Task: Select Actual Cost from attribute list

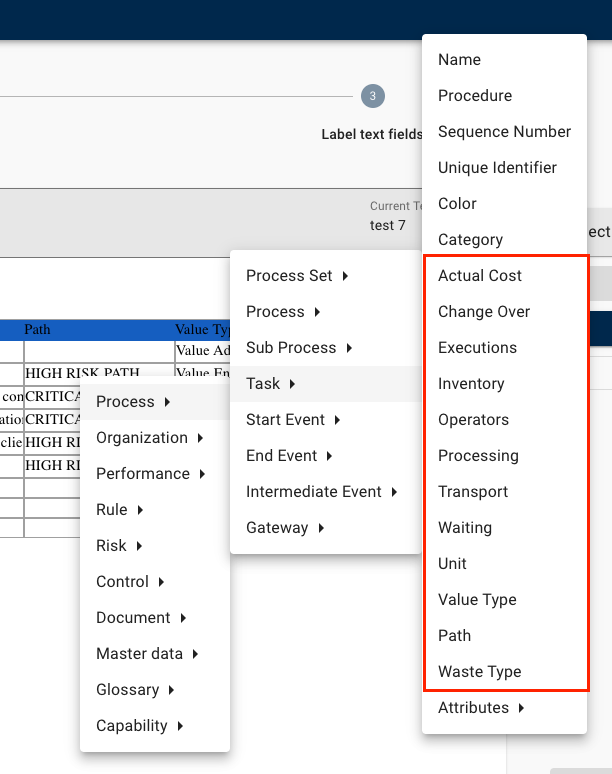Action: click(x=480, y=276)
